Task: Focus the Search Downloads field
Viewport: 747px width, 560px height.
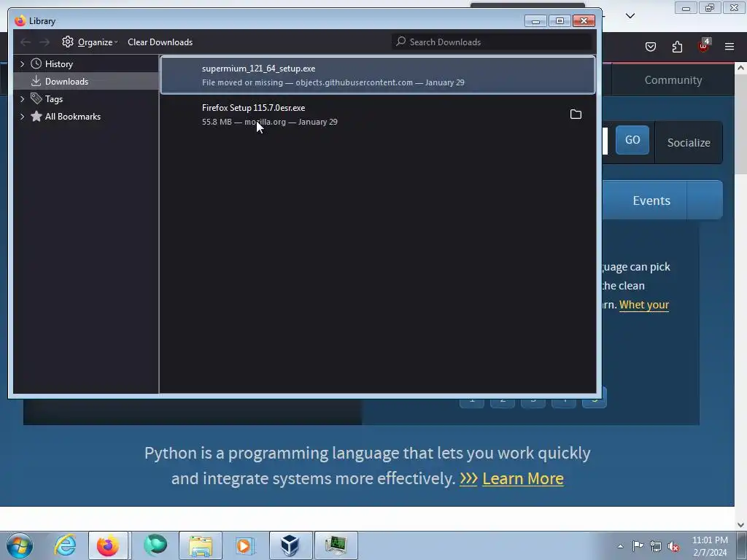Action: (x=492, y=42)
